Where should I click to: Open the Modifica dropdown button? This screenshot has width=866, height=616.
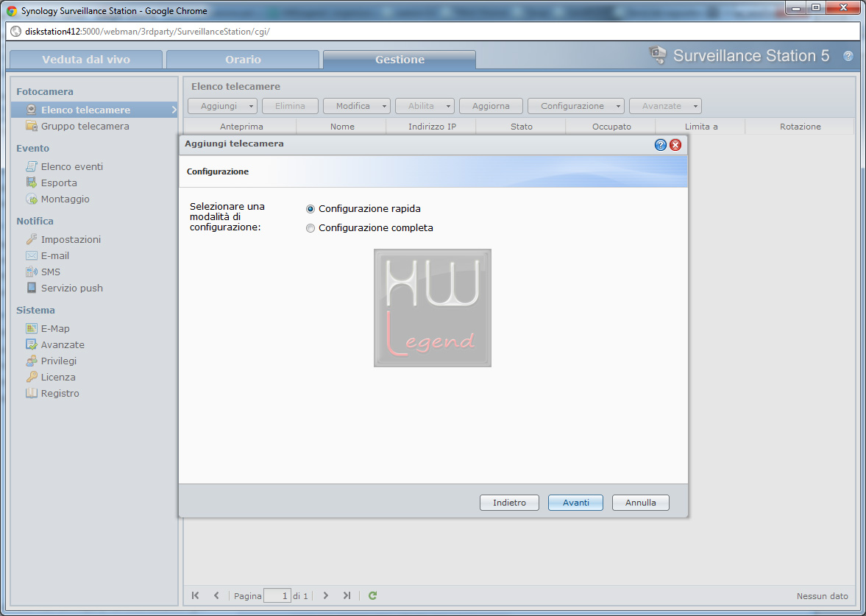coord(357,106)
